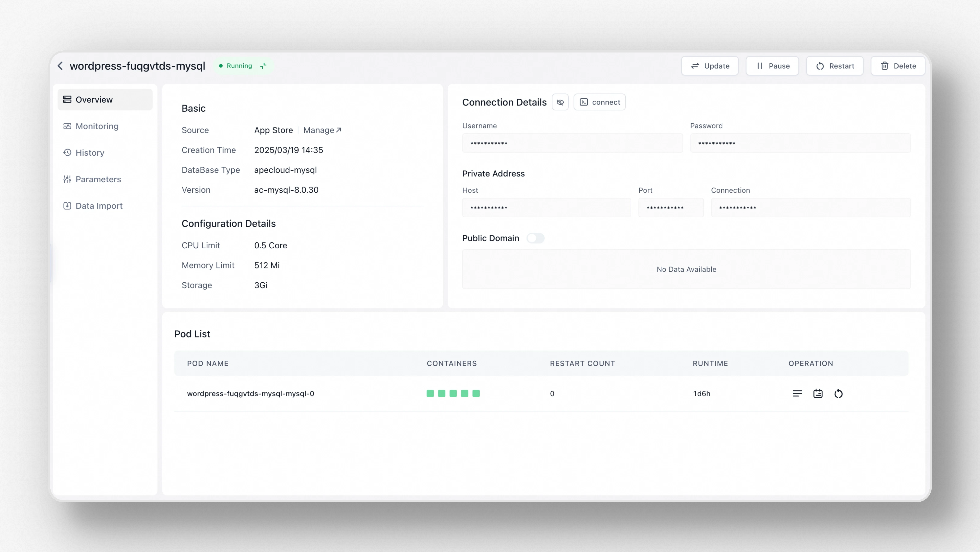Restart pod using circular arrow icon
Viewport: 980px width, 552px height.
point(838,393)
